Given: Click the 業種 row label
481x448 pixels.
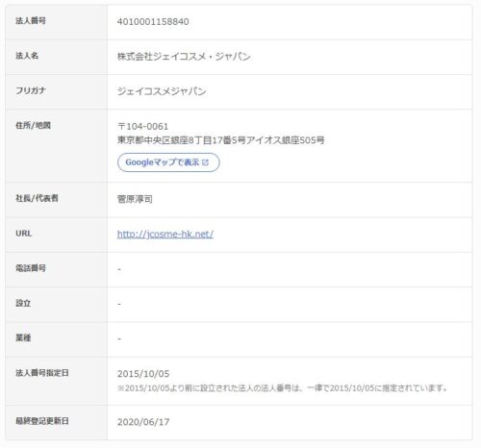Looking at the screenshot, I should click(23, 338).
